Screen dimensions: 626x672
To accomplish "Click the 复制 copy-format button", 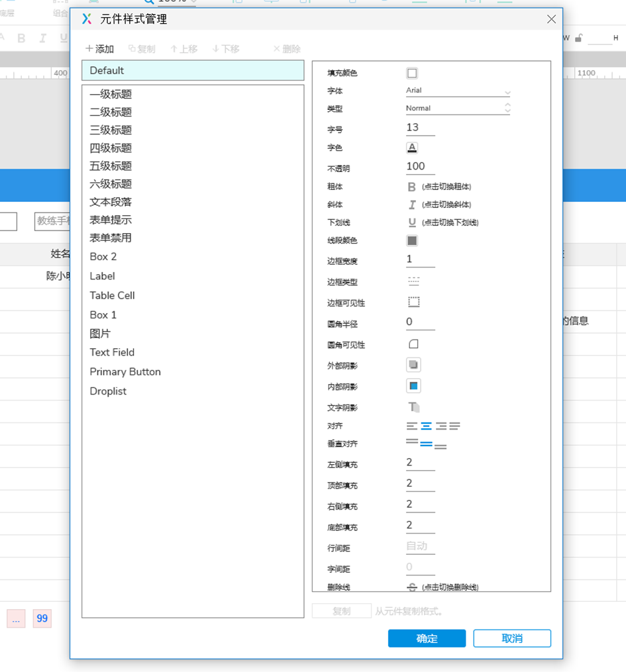I will 342,611.
